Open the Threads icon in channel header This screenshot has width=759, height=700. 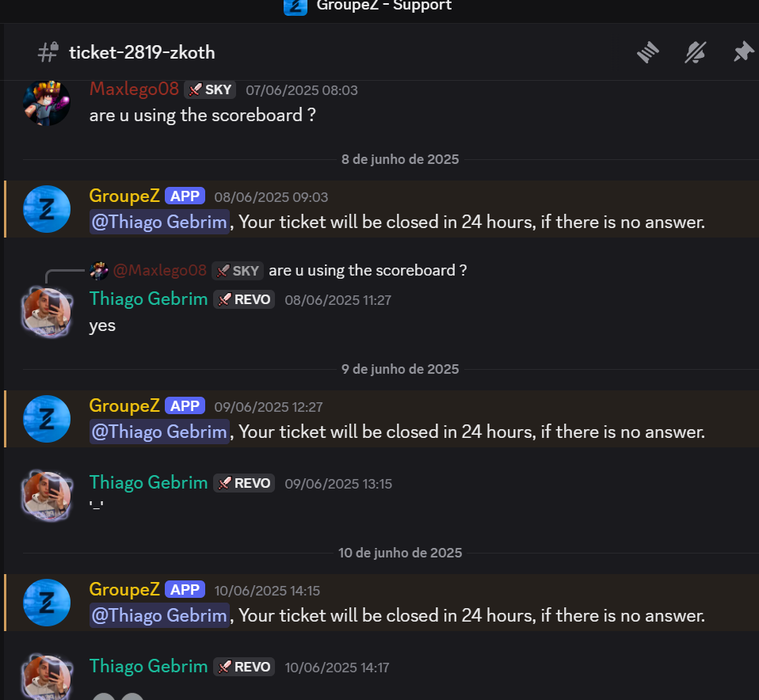pyautogui.click(x=648, y=51)
